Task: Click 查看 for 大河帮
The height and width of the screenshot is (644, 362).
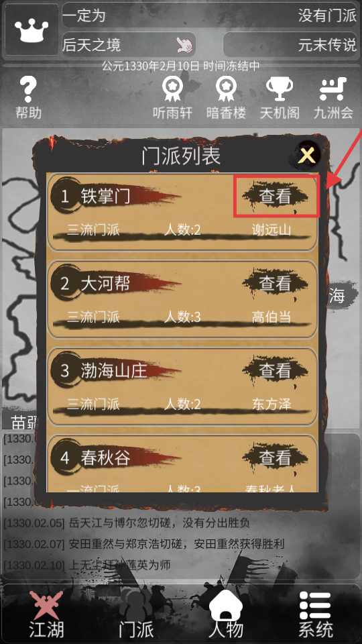Action: [x=275, y=284]
